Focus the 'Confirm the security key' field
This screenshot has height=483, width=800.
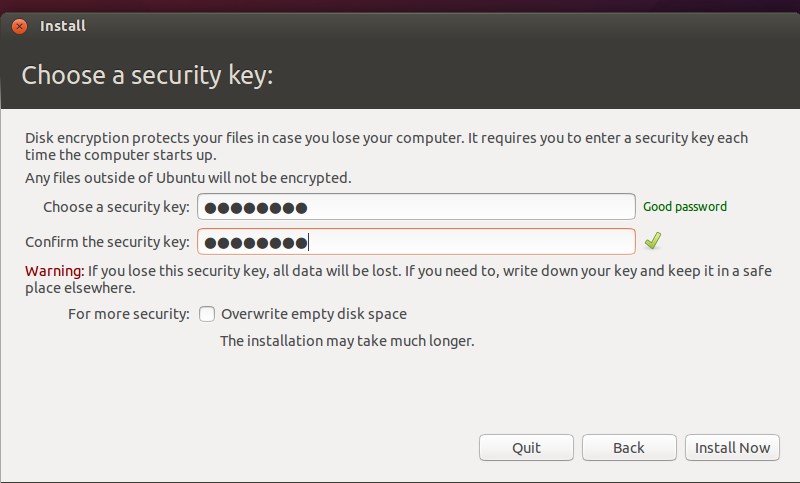point(416,242)
